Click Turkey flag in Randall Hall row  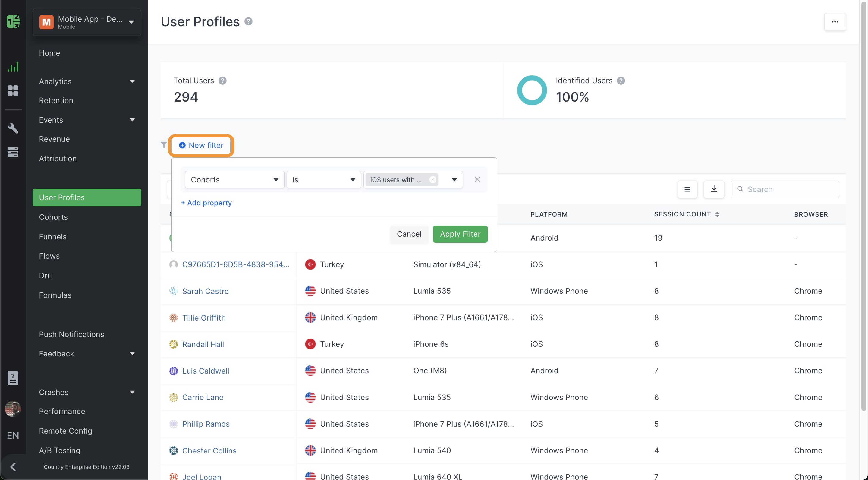click(x=310, y=344)
